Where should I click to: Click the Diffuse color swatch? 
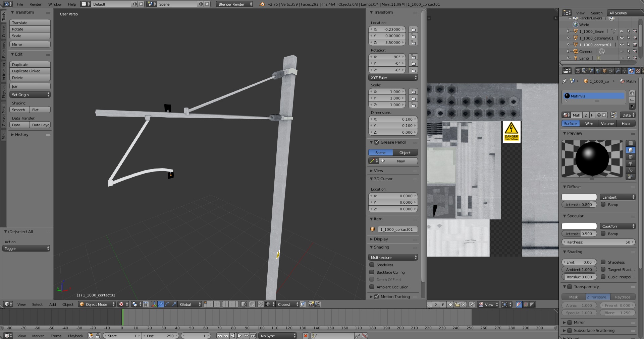[x=579, y=197]
